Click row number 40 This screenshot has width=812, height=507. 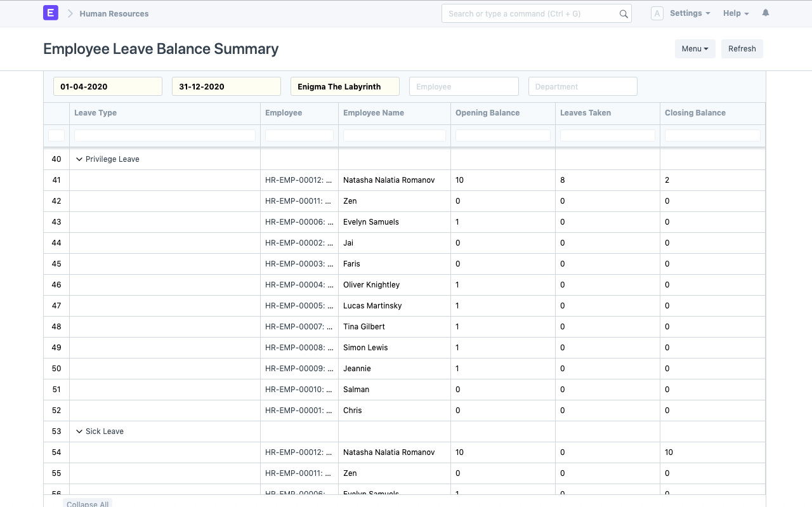click(56, 159)
